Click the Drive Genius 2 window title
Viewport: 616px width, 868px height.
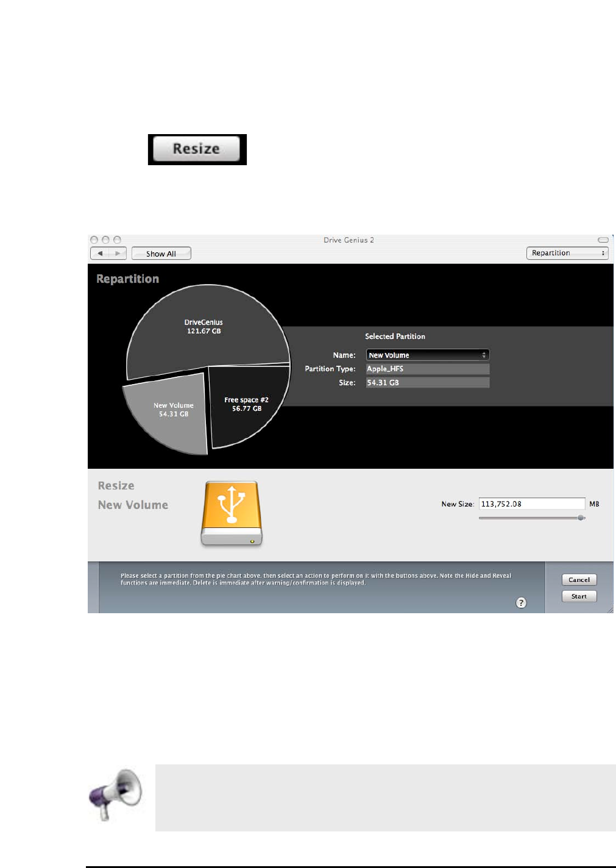coord(349,240)
